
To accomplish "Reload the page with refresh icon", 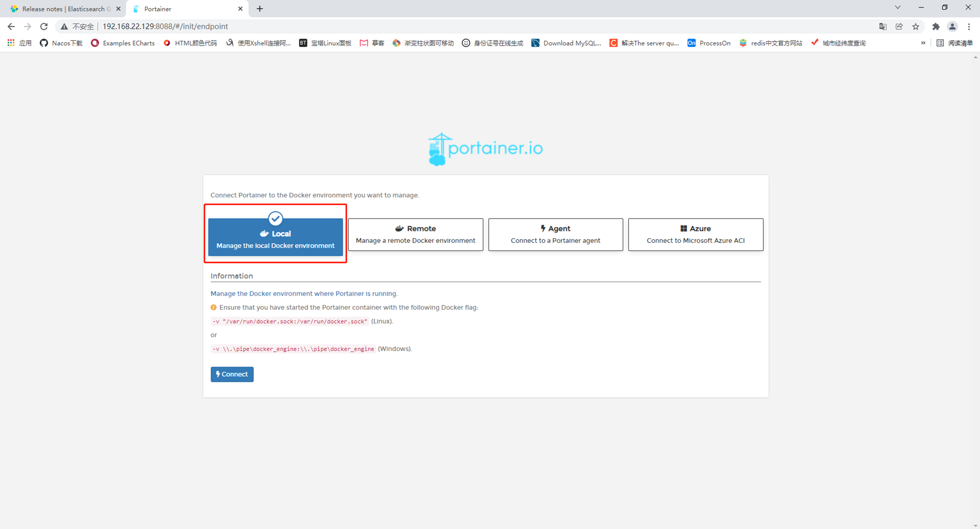I will (44, 26).
